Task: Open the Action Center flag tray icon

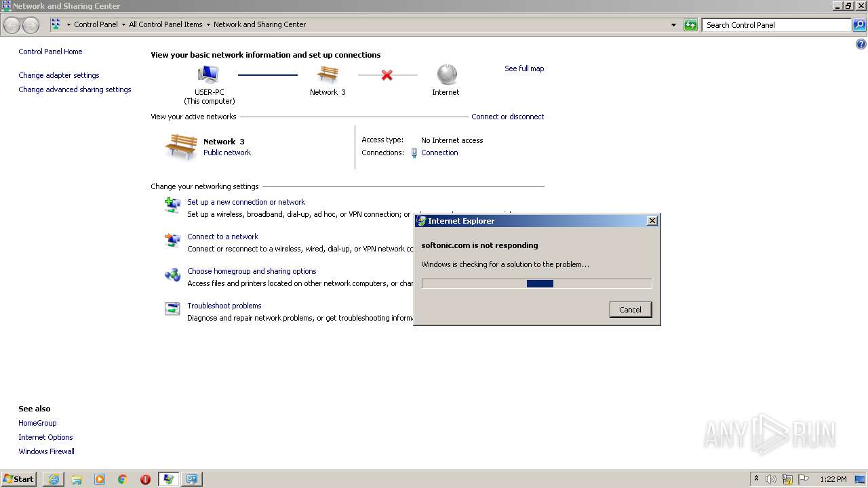Action: pyautogui.click(x=804, y=479)
